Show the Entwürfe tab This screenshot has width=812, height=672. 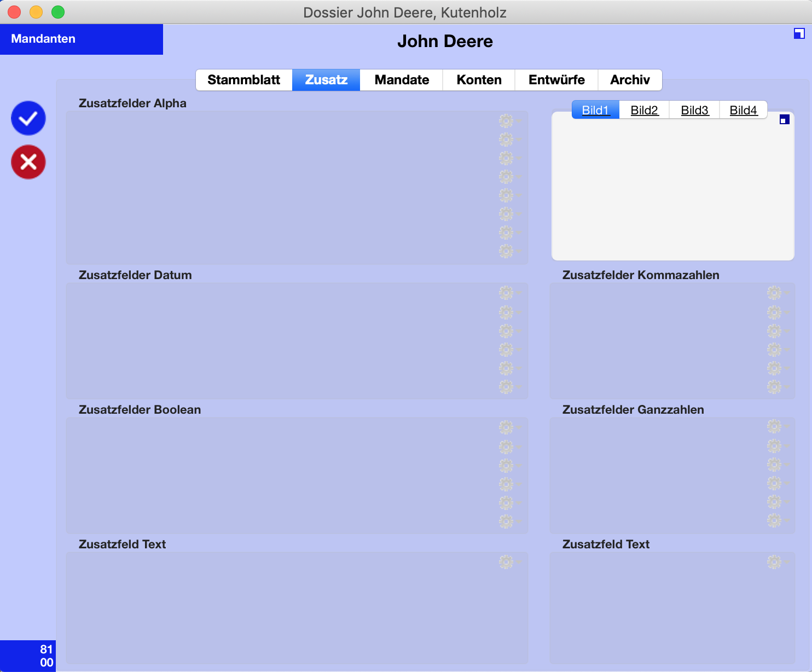(556, 80)
